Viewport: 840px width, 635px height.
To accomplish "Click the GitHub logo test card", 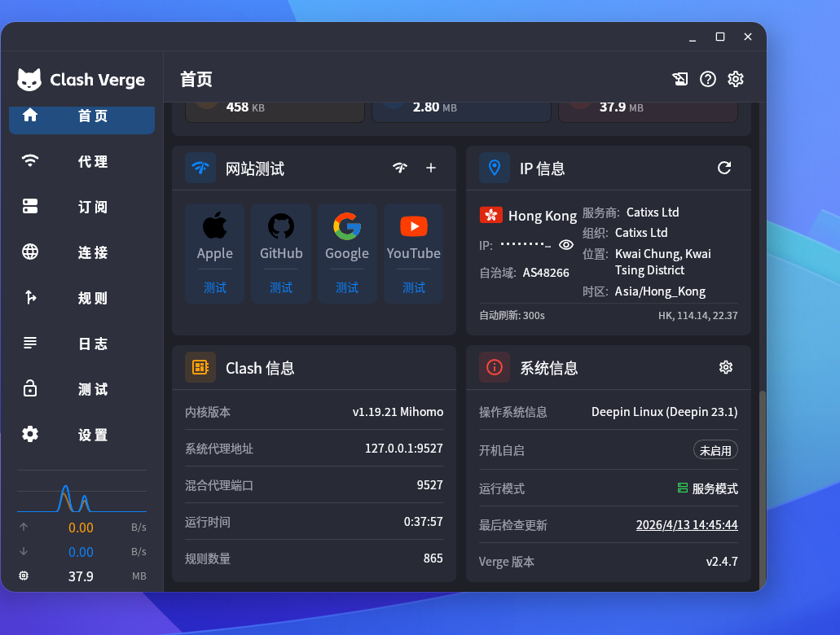I will (x=281, y=226).
